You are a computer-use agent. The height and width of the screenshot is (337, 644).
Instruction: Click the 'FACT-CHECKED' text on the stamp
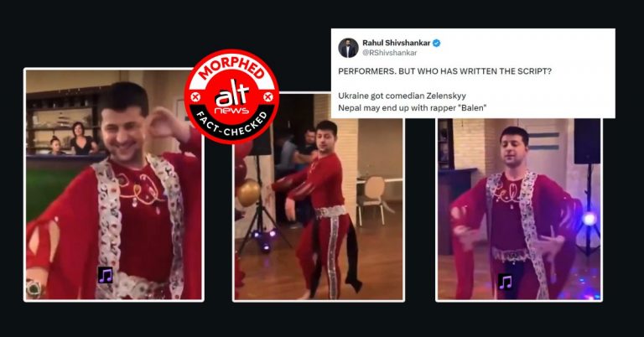click(232, 125)
